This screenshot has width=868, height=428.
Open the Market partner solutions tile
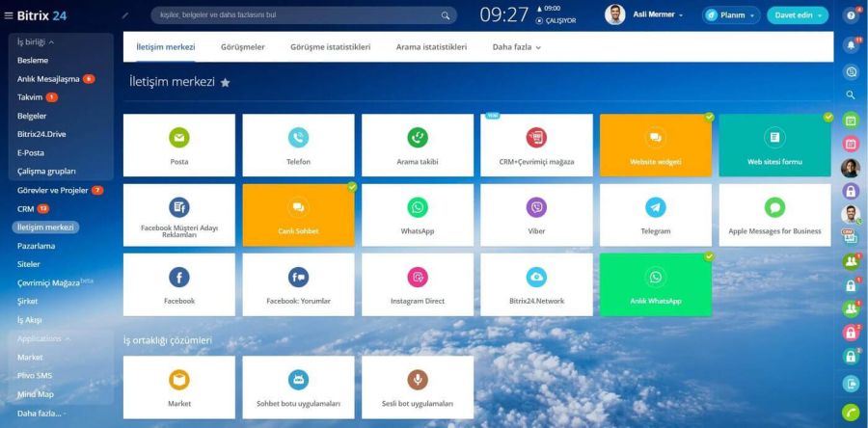tap(178, 388)
